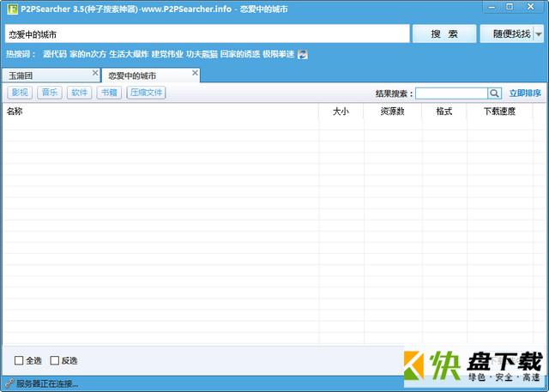The height and width of the screenshot is (392, 549).
Task: Click the 搜索 button
Action: click(x=444, y=34)
